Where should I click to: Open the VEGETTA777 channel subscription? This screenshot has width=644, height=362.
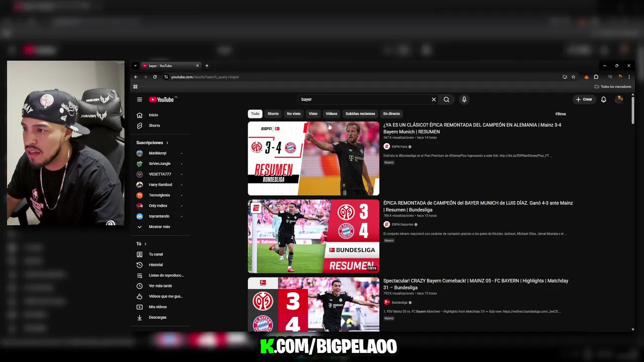pyautogui.click(x=160, y=174)
